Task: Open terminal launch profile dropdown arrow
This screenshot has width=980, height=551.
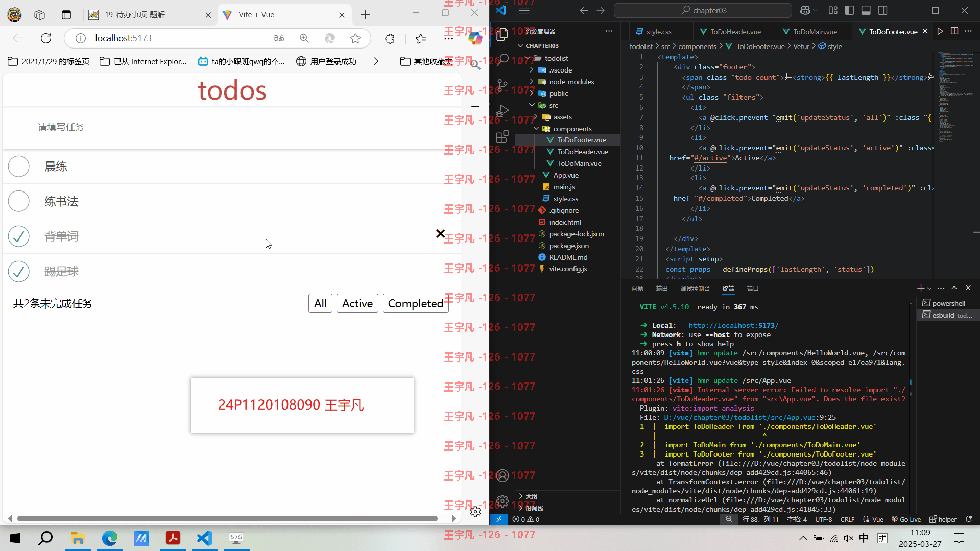Action: click(x=929, y=289)
